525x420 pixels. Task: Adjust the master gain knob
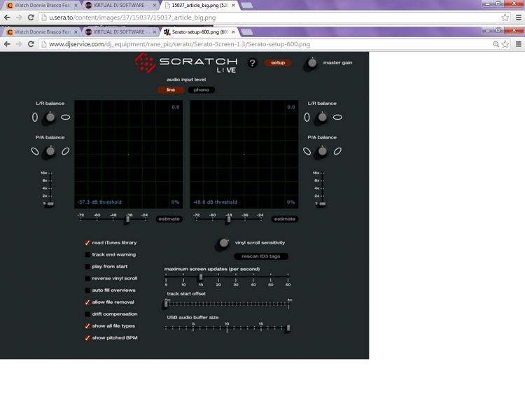311,62
